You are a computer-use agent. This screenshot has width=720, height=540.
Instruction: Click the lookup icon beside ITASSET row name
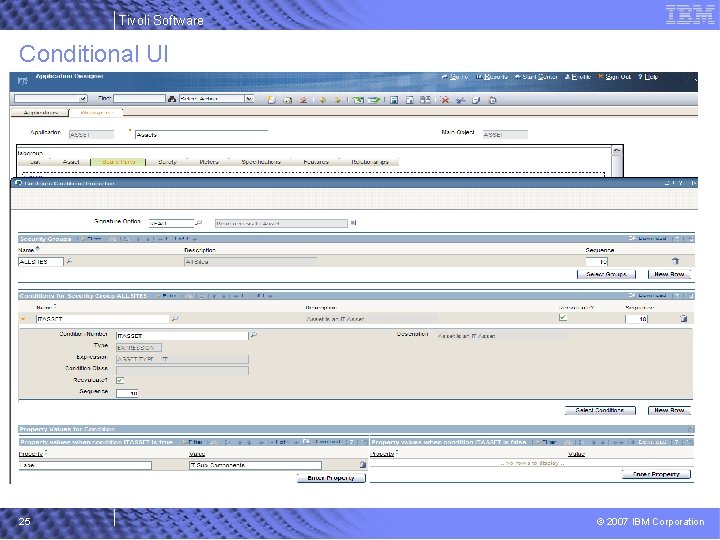(174, 318)
